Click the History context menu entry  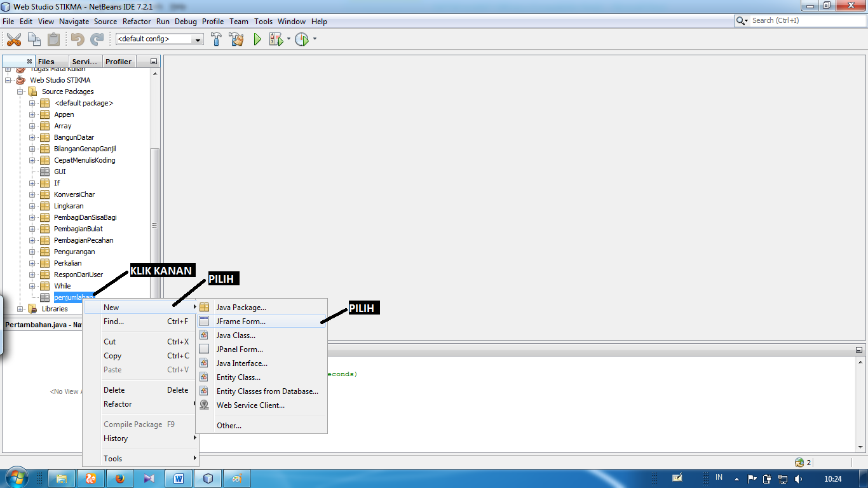pos(116,438)
